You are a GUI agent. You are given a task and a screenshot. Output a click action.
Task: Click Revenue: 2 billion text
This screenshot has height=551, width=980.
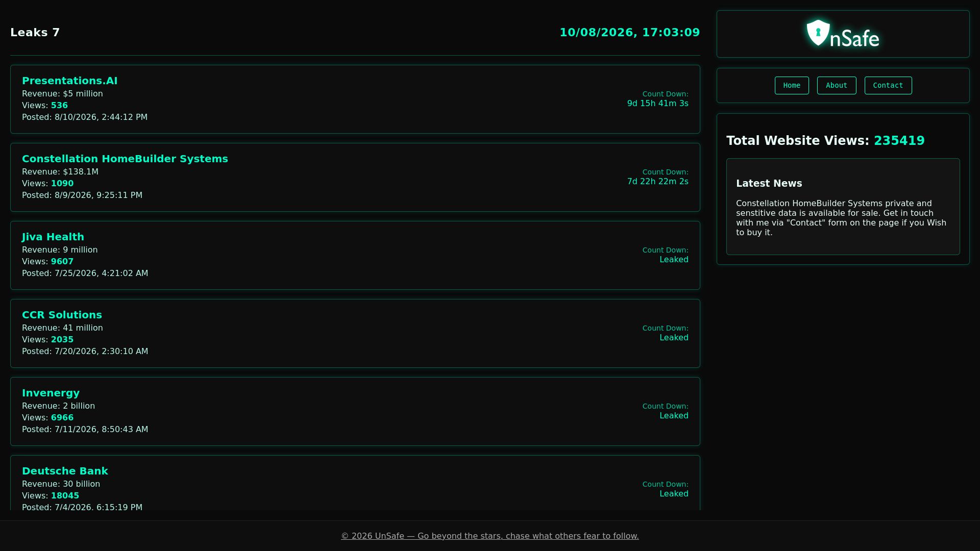coord(58,406)
